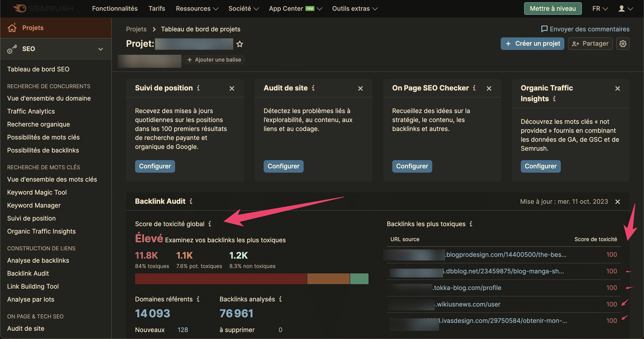Image resolution: width=644 pixels, height=339 pixels.
Task: Click red toxic segment of toxicity bar
Action: point(221,279)
